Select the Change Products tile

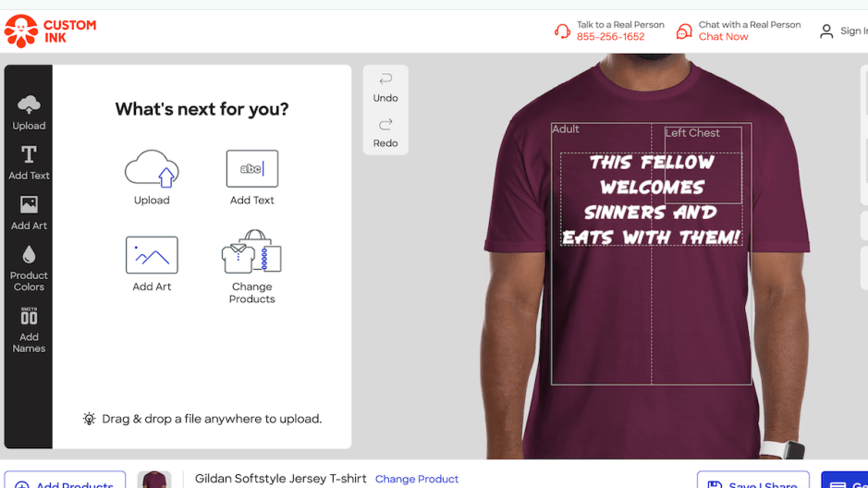[x=251, y=256]
